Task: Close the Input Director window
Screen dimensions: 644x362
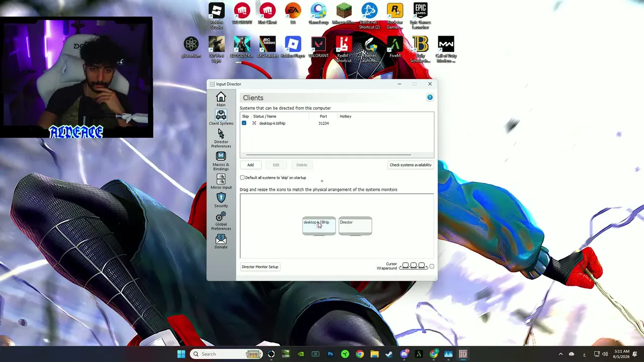Action: tap(430, 84)
